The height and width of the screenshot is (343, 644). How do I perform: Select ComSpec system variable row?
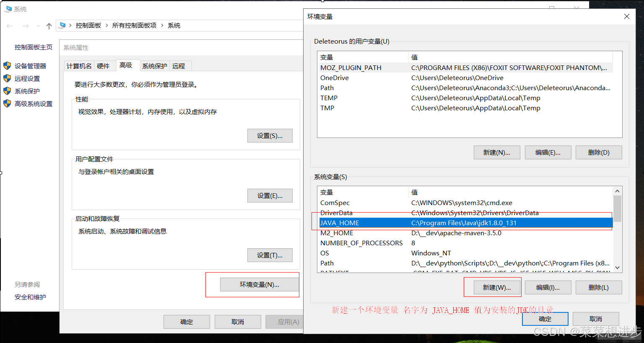465,203
